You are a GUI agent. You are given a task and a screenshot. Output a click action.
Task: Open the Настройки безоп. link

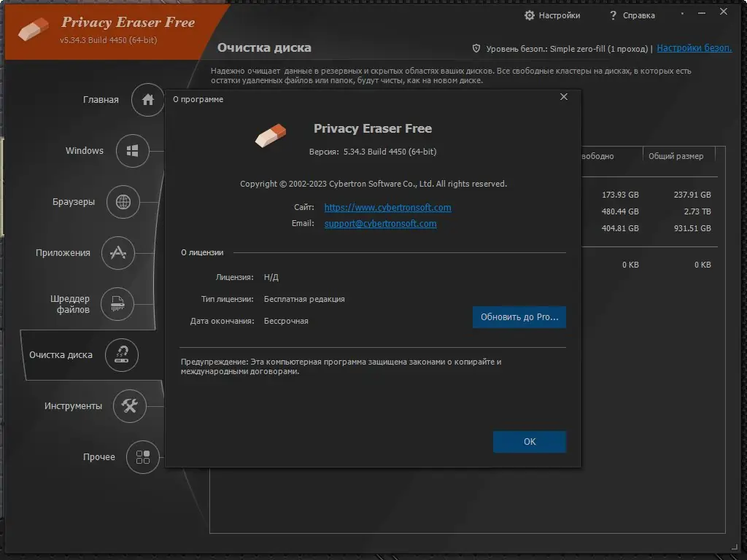tap(694, 47)
